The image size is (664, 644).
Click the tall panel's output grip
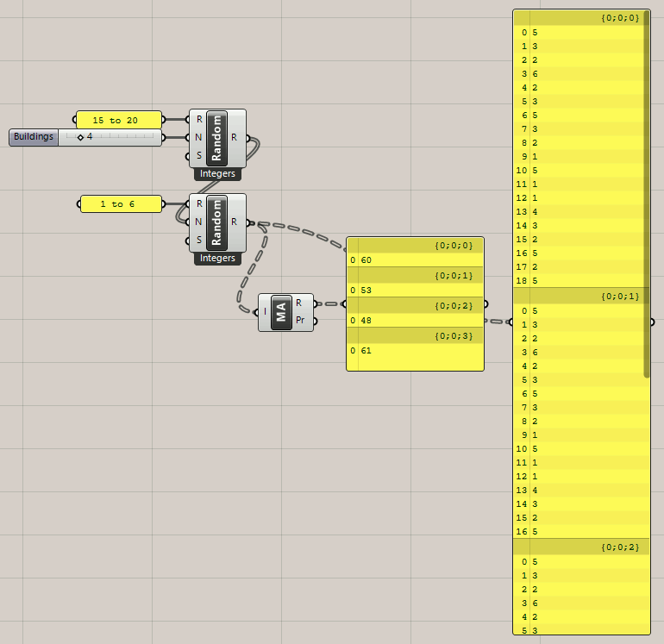(652, 322)
